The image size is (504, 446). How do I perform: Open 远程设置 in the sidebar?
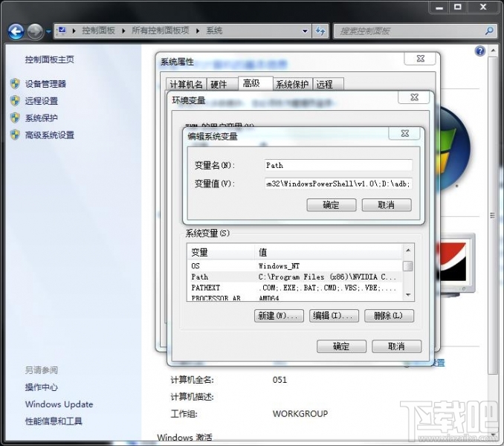point(42,101)
